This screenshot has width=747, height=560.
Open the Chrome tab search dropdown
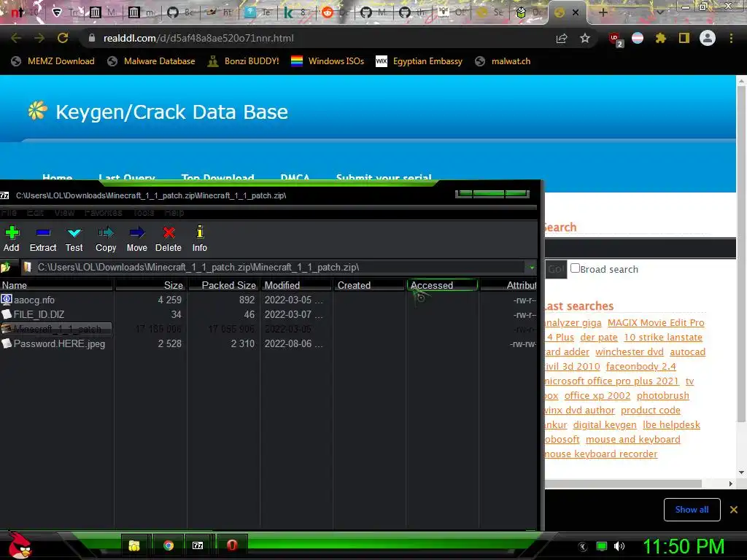(x=659, y=12)
